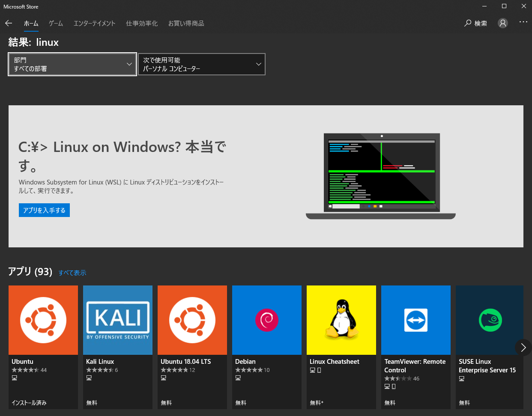Click the Kali Linux app name
The height and width of the screenshot is (416, 532).
pos(100,362)
